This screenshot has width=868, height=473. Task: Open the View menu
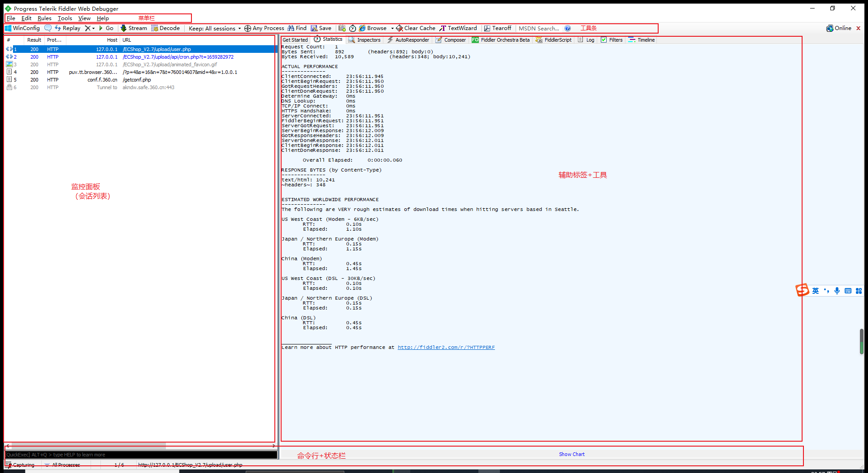(x=84, y=18)
